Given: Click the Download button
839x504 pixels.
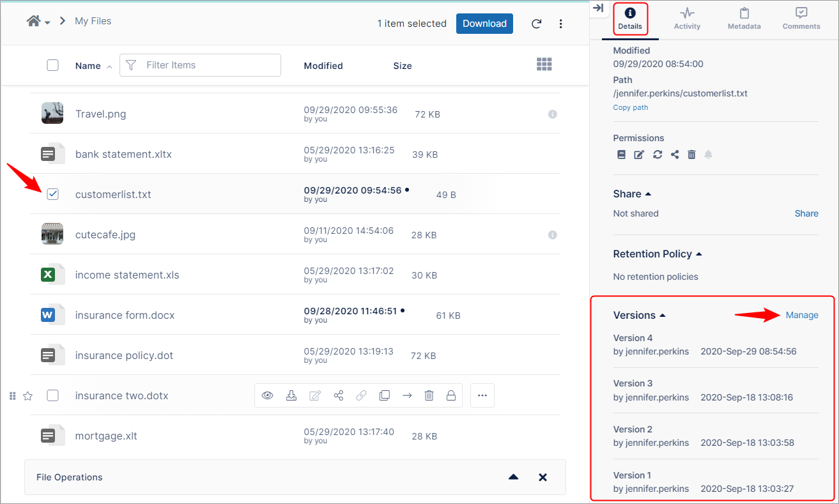Looking at the screenshot, I should pos(484,24).
